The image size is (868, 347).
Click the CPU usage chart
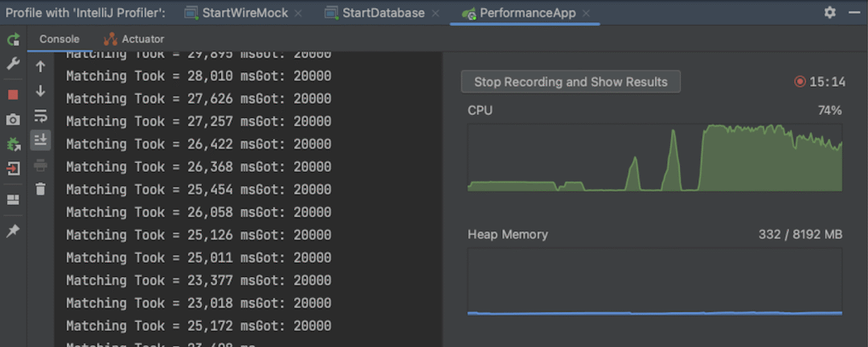tap(655, 157)
